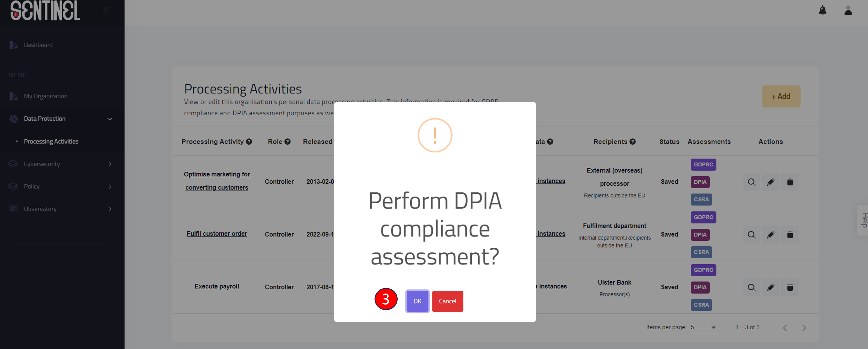Select 'Fulfilment department' recipient text
The width and height of the screenshot is (868, 349).
tap(614, 226)
